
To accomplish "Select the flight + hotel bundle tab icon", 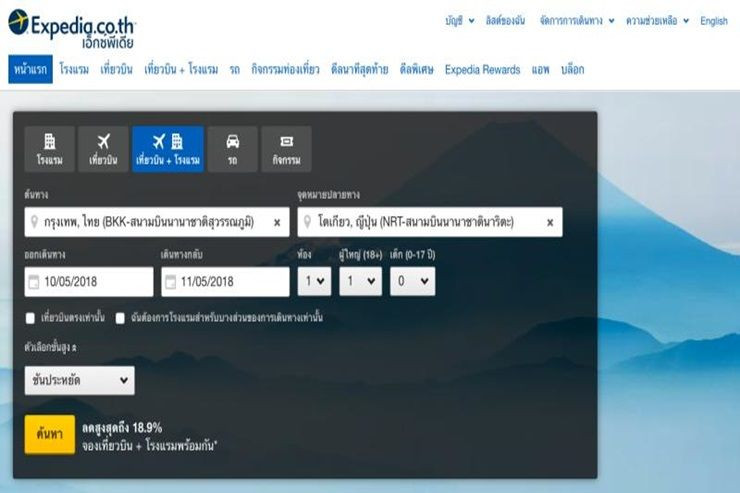I will tap(167, 142).
